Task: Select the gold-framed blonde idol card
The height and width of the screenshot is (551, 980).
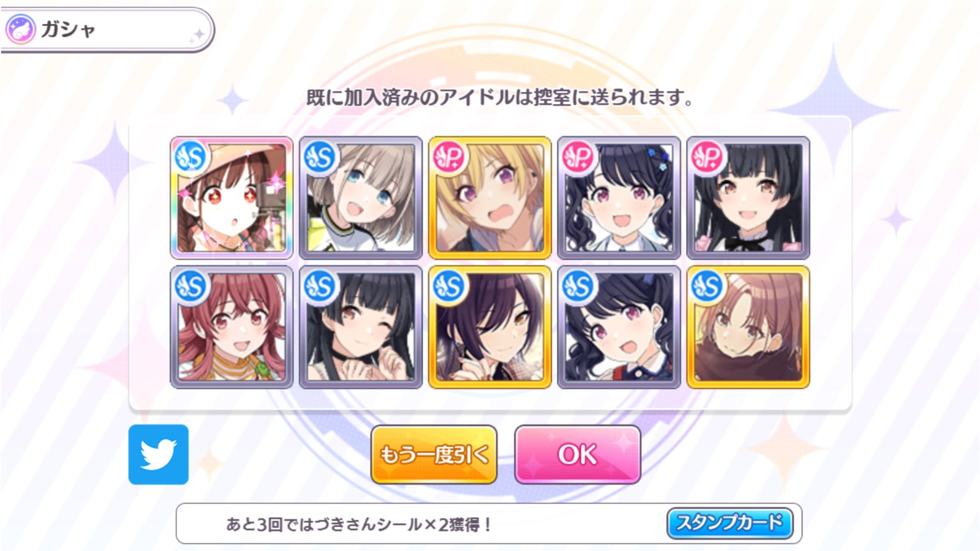Action: point(490,198)
